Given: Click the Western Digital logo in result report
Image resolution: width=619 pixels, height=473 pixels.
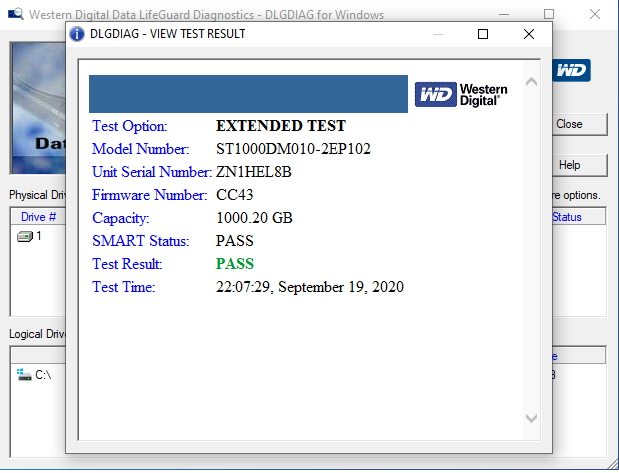Looking at the screenshot, I should [x=461, y=94].
